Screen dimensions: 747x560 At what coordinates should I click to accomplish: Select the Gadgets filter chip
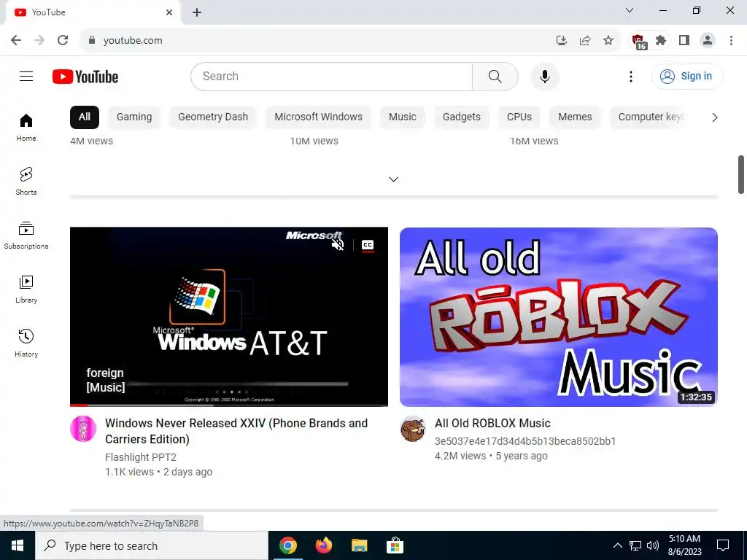[x=462, y=117]
